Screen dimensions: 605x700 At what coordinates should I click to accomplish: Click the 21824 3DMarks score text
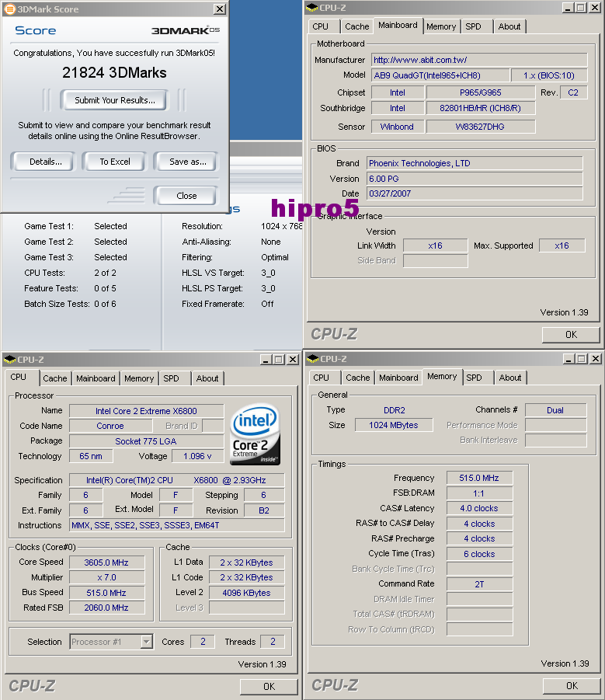114,72
